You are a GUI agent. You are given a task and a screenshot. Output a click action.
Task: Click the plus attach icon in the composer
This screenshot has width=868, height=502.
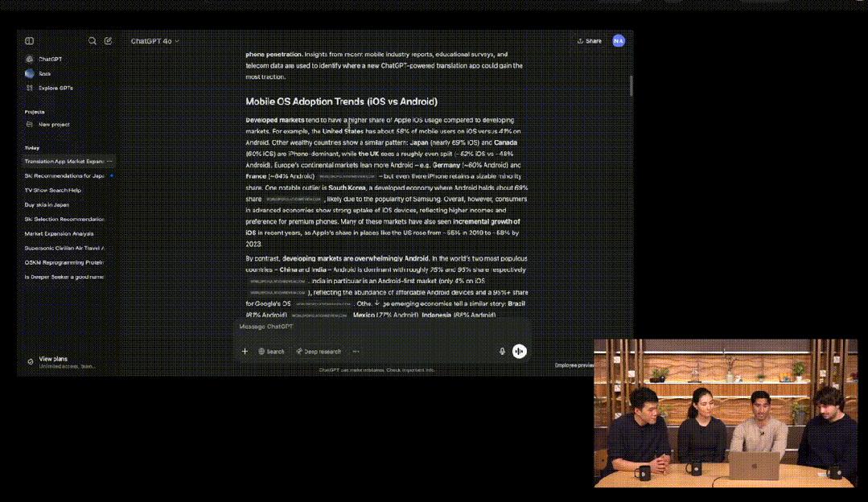coord(245,352)
